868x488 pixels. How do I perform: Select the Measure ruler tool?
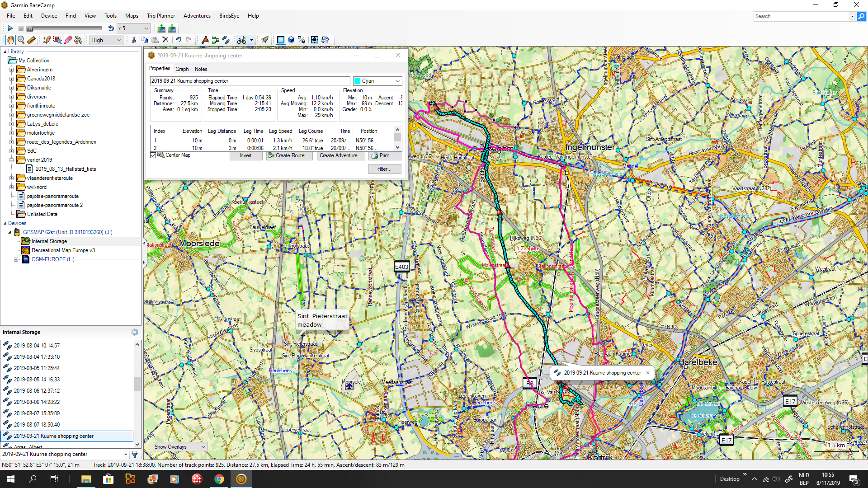[x=31, y=40]
